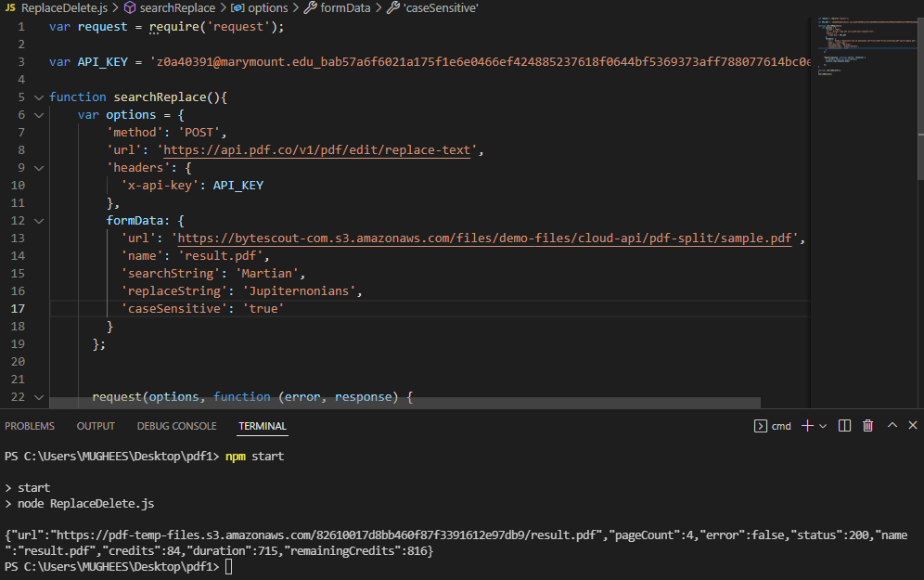The image size is (924, 580).
Task: Switch to the DEBUG CONSOLE tab
Action: click(176, 426)
